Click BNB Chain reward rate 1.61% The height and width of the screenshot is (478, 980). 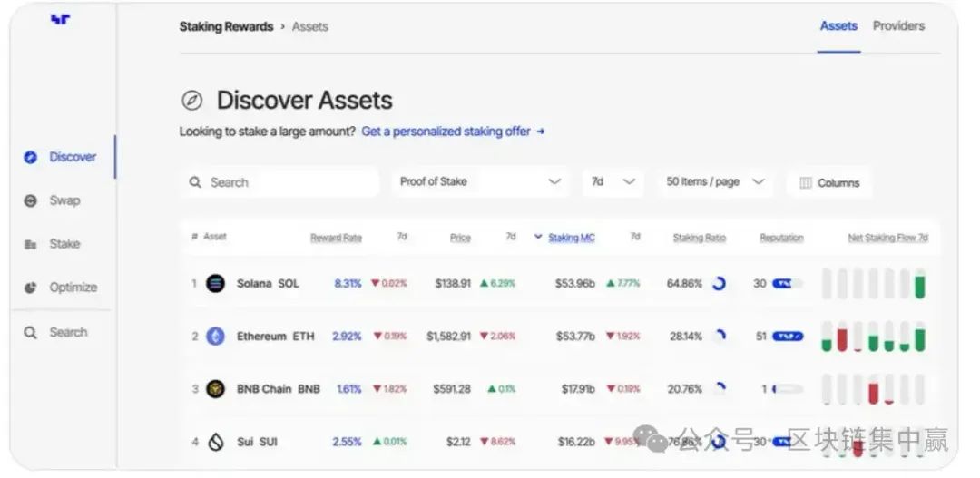tap(349, 388)
